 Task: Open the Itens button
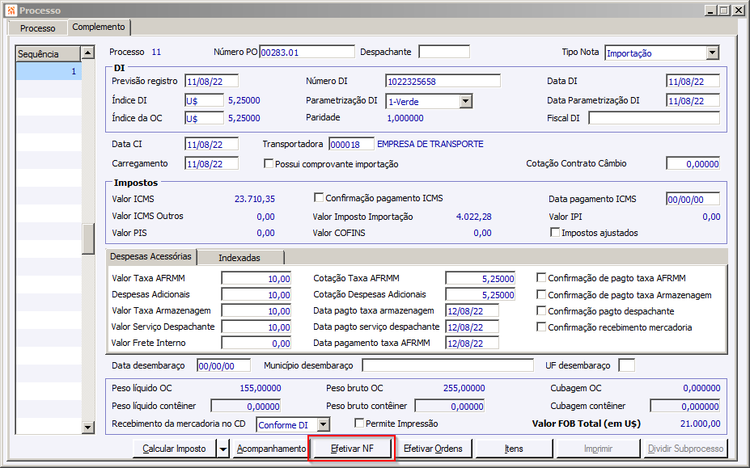(x=513, y=449)
